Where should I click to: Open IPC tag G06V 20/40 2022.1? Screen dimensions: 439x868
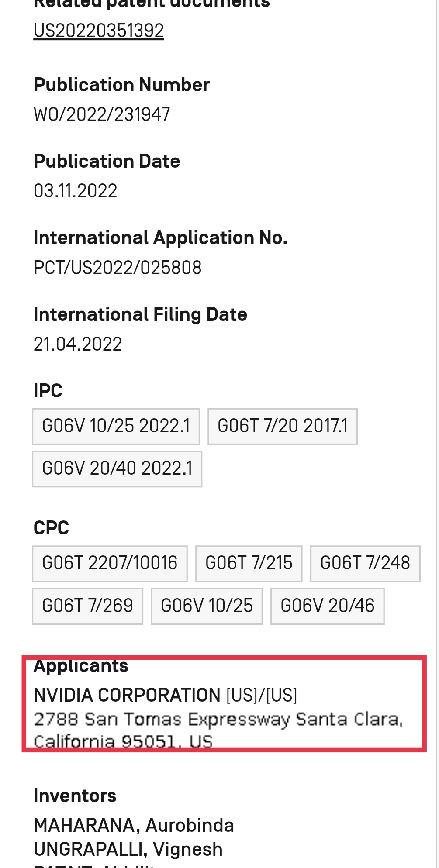(117, 468)
